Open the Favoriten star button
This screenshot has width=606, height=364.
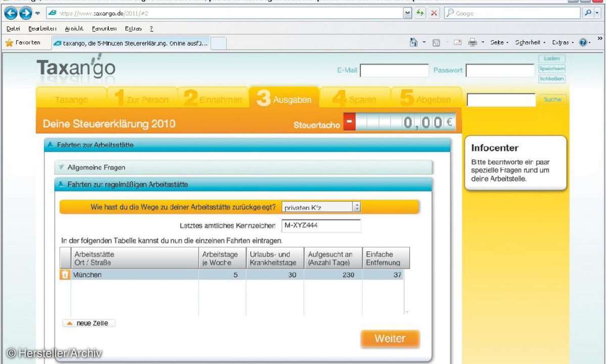point(23,42)
